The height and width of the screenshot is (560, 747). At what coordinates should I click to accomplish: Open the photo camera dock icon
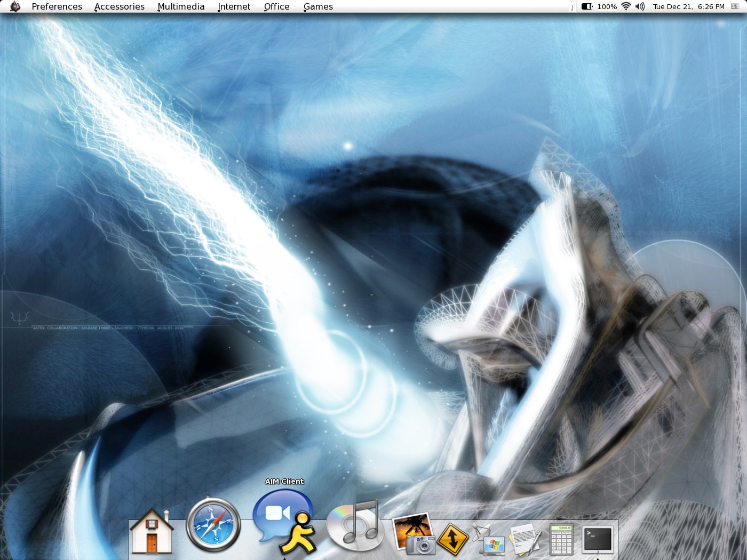coord(413,533)
